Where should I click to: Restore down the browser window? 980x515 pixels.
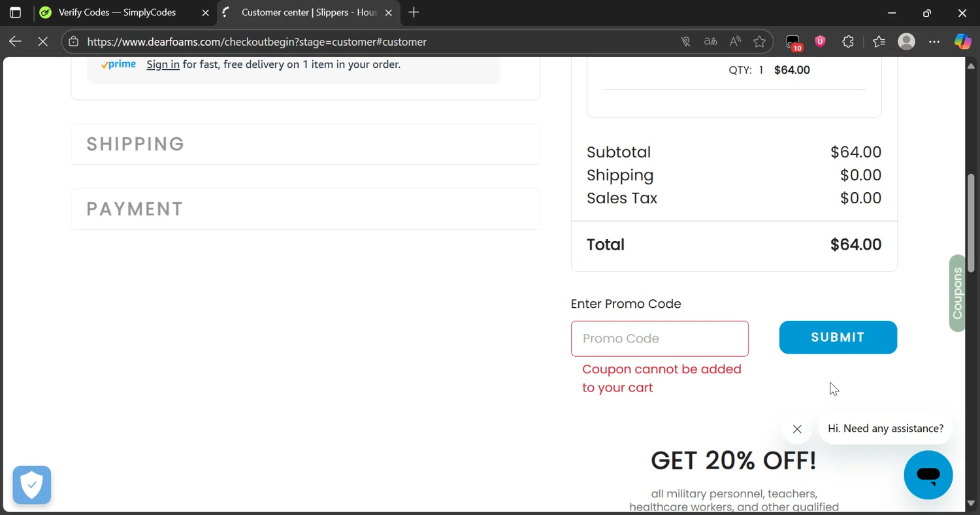pos(926,12)
